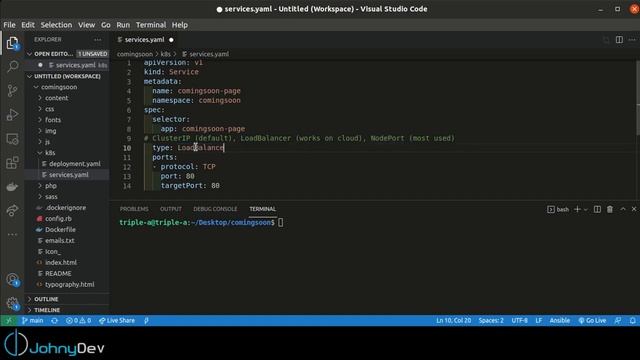The height and width of the screenshot is (360, 640).
Task: Open Explorer views and more actions menu
Action: [x=98, y=40]
